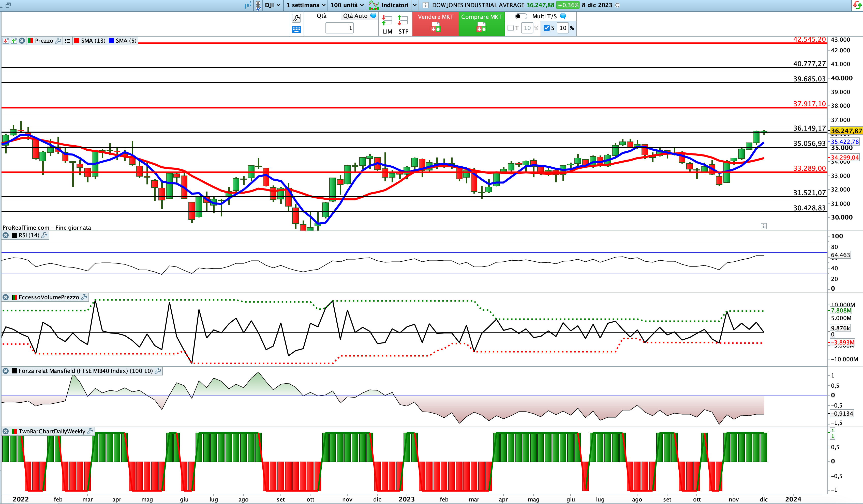Open TwoBarChartDailyWeekly settings wrench

(90, 431)
